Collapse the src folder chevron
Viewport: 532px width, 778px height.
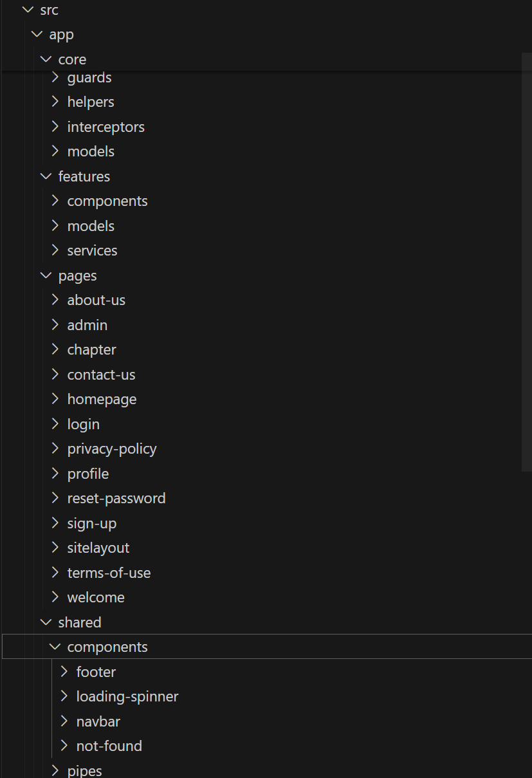[x=28, y=10]
